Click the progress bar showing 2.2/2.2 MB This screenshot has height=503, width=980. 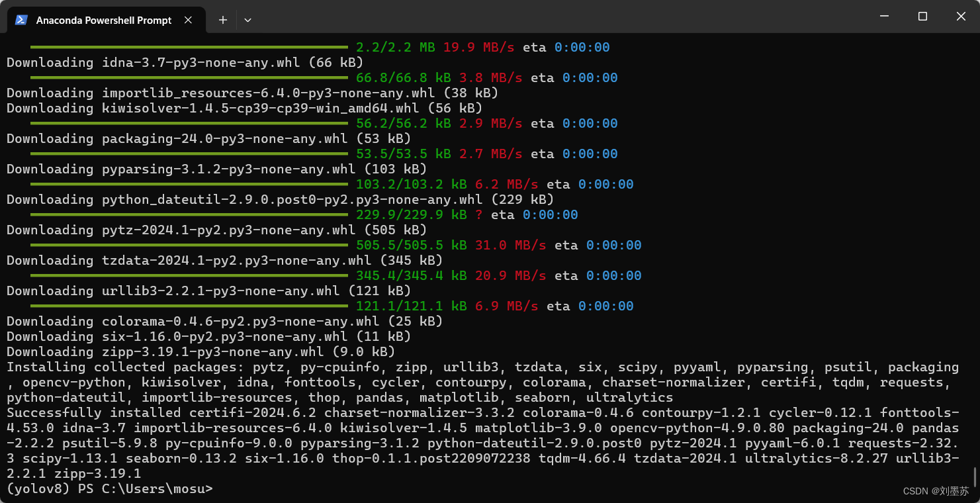coord(189,48)
